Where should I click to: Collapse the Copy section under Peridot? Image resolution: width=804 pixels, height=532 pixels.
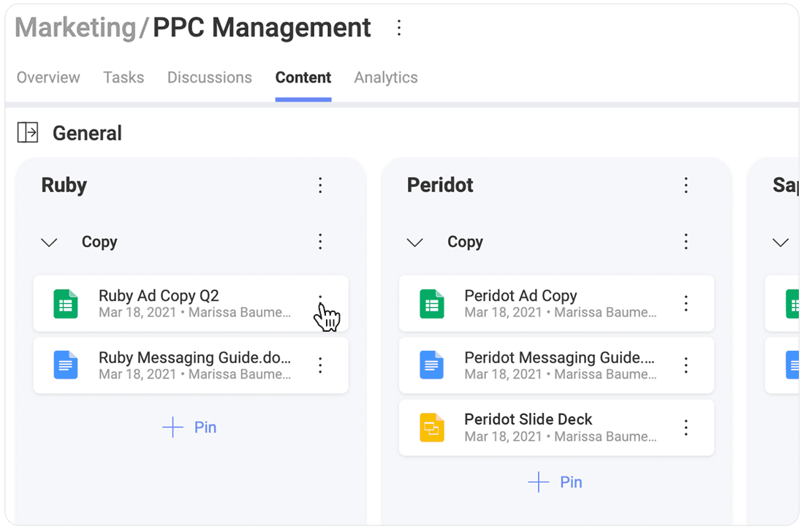pyautogui.click(x=414, y=243)
